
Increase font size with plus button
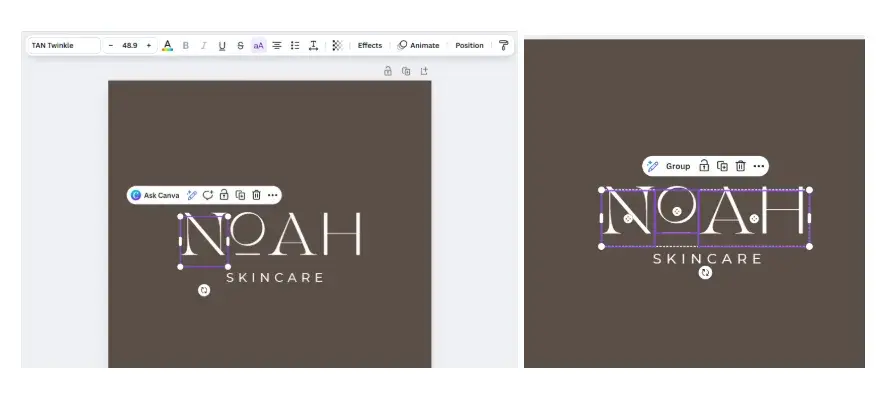click(149, 46)
